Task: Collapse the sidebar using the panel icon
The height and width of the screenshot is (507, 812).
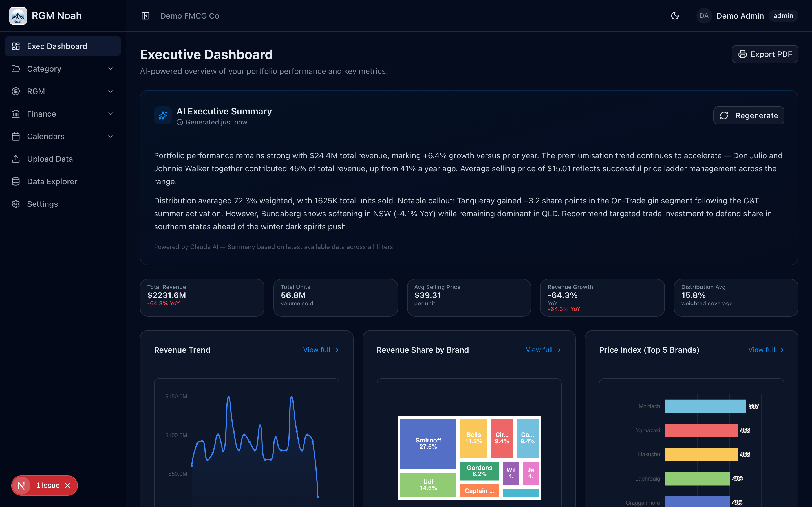Action: coord(145,16)
